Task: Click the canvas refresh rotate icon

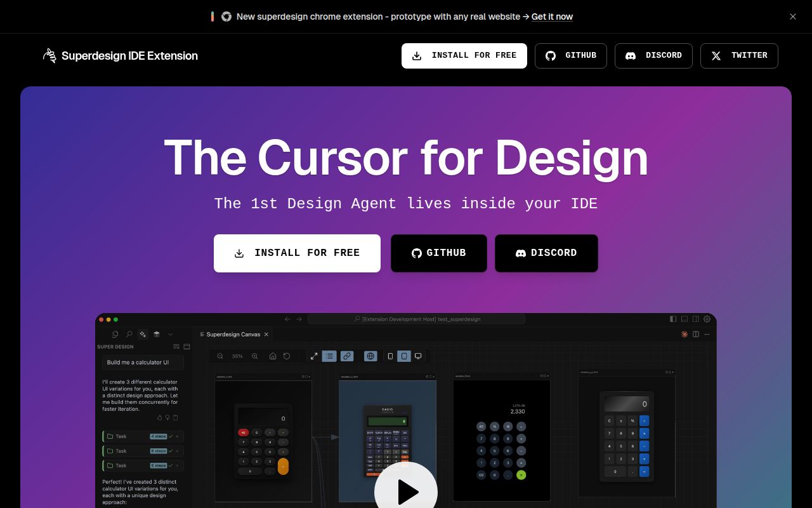Action: tap(287, 356)
